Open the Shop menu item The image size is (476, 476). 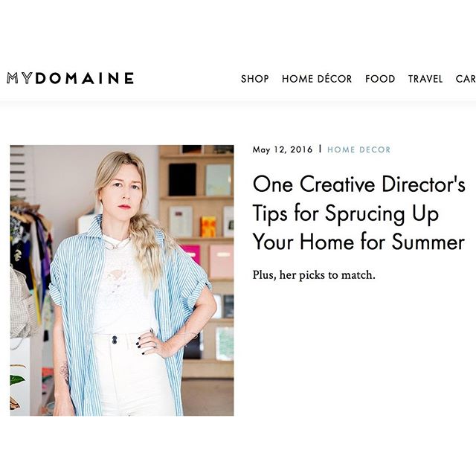click(254, 79)
